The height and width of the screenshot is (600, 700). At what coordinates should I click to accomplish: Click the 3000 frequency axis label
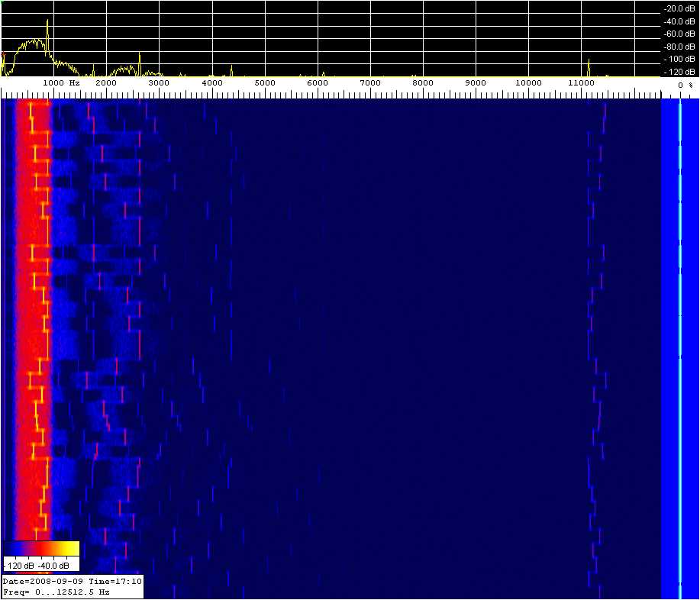158,82
